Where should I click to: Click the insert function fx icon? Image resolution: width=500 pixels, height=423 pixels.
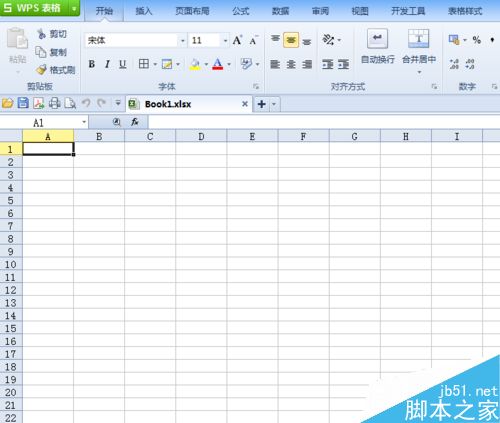pyautogui.click(x=135, y=122)
